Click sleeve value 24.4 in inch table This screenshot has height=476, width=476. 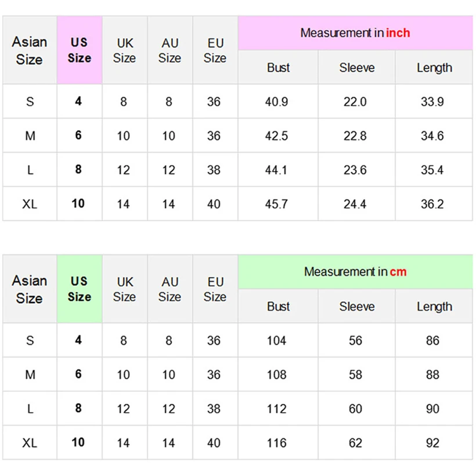pos(355,204)
